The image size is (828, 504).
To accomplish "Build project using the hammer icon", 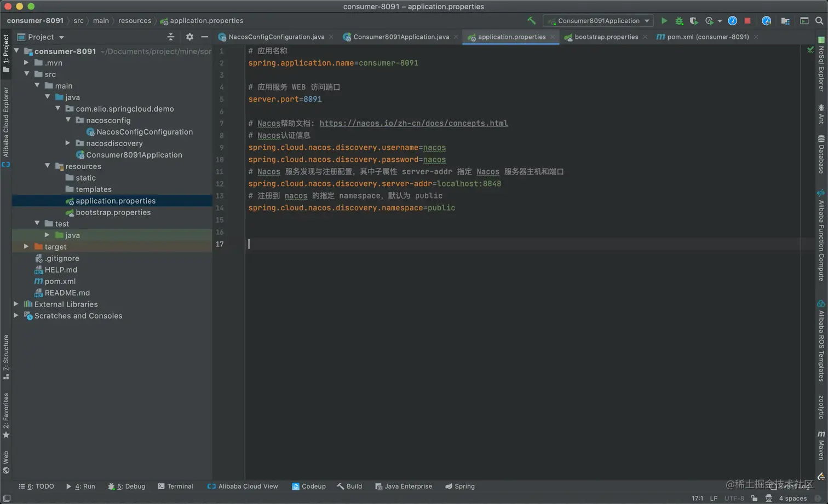I will 531,21.
